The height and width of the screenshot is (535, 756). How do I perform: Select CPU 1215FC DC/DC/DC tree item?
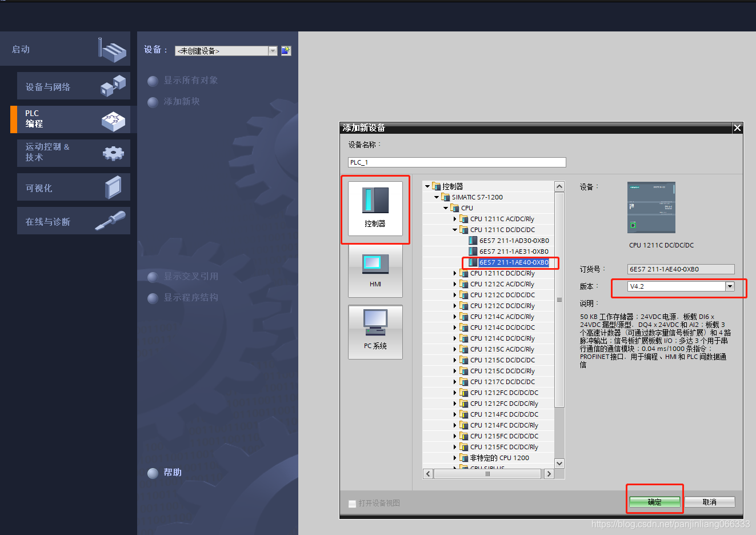coord(504,436)
